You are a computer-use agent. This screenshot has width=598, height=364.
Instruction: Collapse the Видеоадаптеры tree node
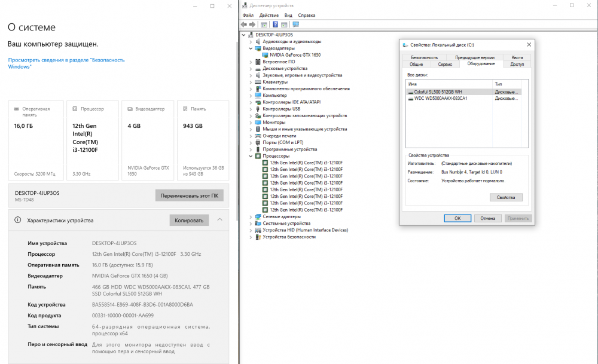point(251,48)
